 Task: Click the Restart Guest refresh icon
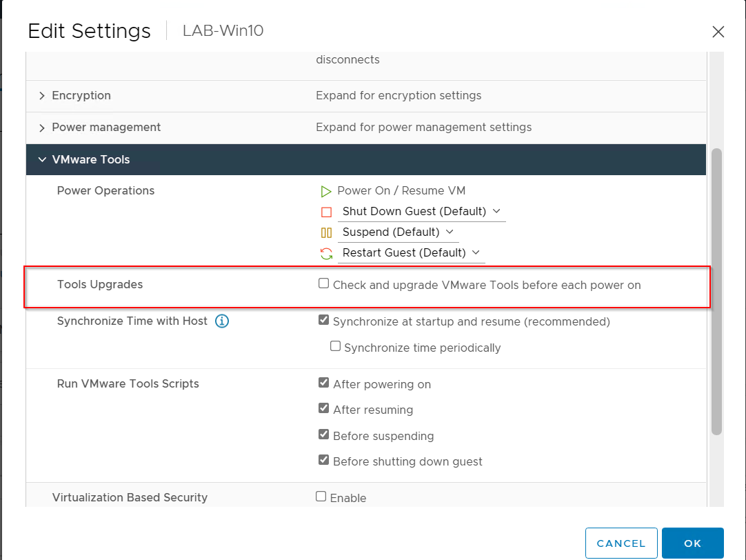(x=325, y=254)
